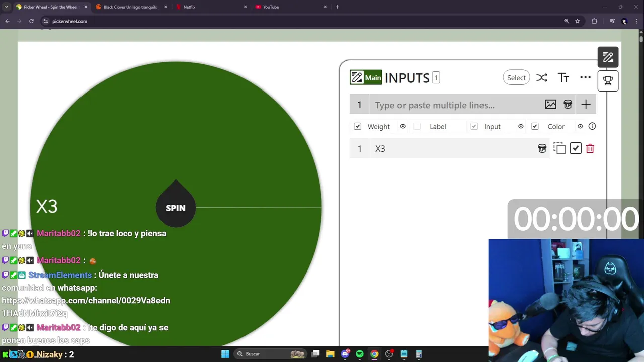Open the zoom level indicator

click(x=567, y=21)
